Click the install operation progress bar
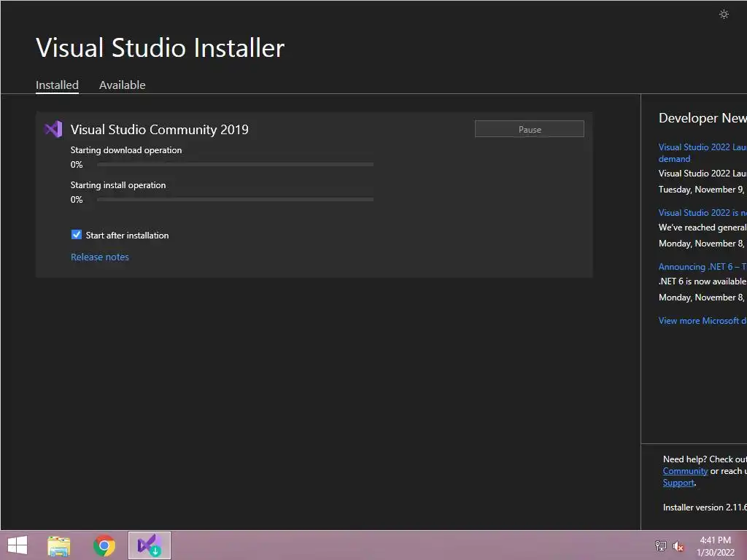Screen dimensions: 747x560 (236, 200)
